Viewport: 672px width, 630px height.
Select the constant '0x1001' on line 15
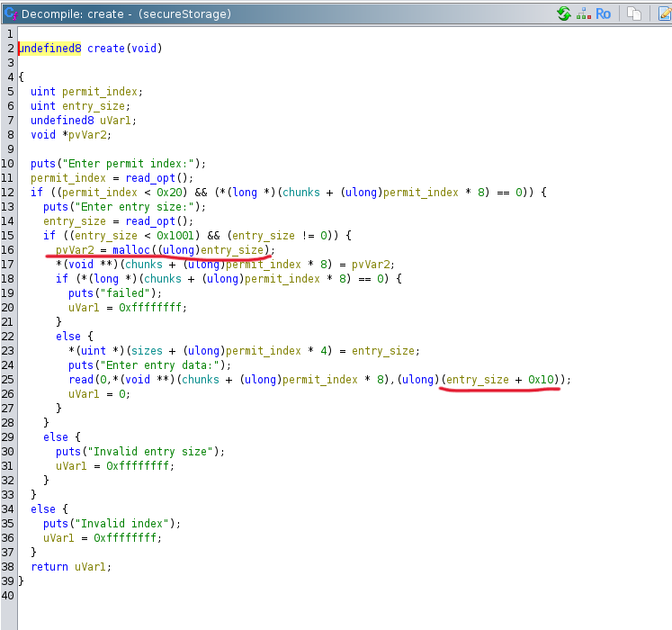(x=175, y=236)
